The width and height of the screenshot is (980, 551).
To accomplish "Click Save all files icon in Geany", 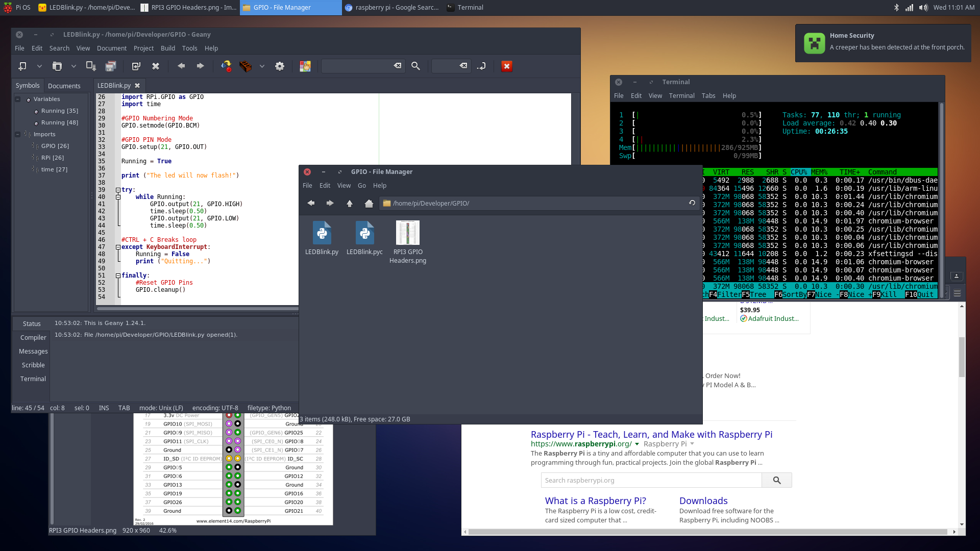I will click(x=111, y=66).
